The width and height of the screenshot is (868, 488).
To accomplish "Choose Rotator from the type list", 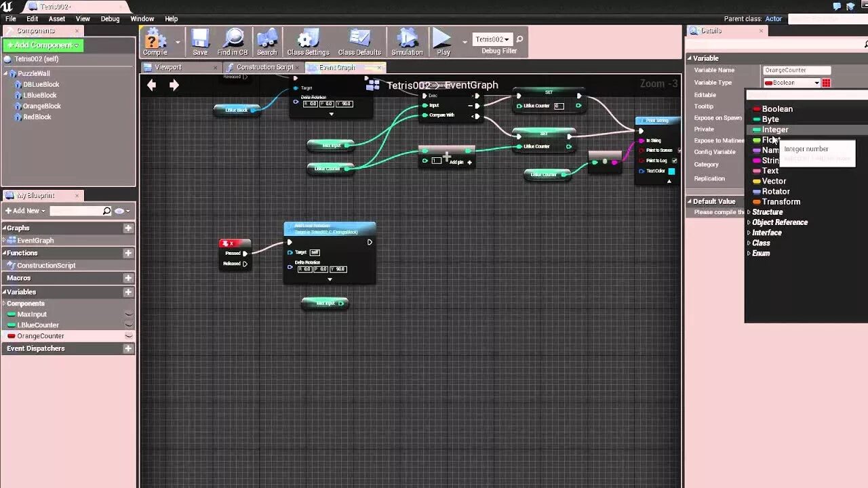I will [776, 191].
